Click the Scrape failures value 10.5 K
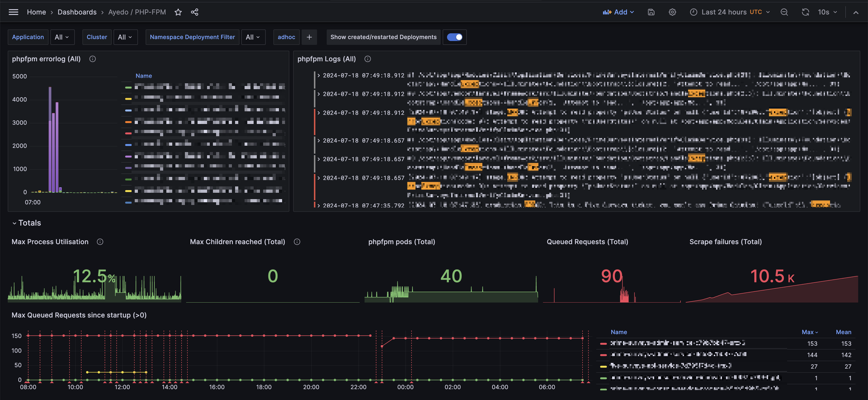The image size is (868, 400). 772,276
